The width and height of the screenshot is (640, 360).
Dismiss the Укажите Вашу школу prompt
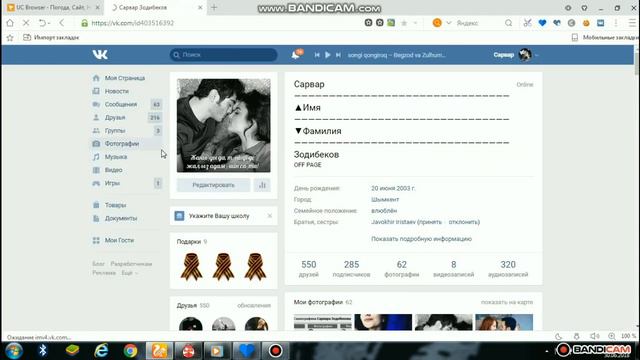pos(270,216)
